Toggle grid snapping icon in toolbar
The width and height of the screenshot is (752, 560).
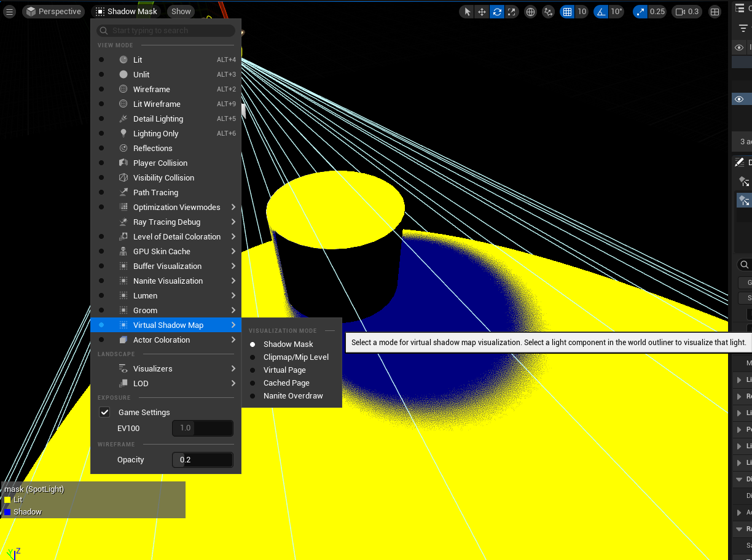[x=568, y=12]
